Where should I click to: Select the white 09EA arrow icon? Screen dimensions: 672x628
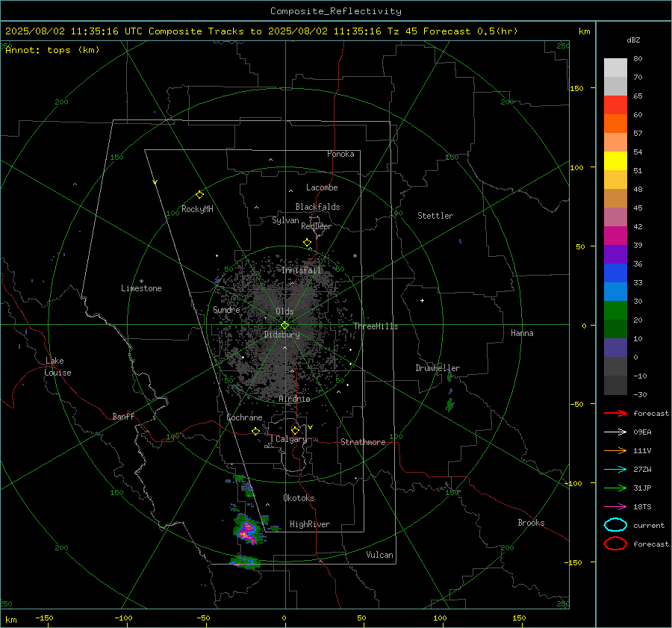[x=615, y=432]
